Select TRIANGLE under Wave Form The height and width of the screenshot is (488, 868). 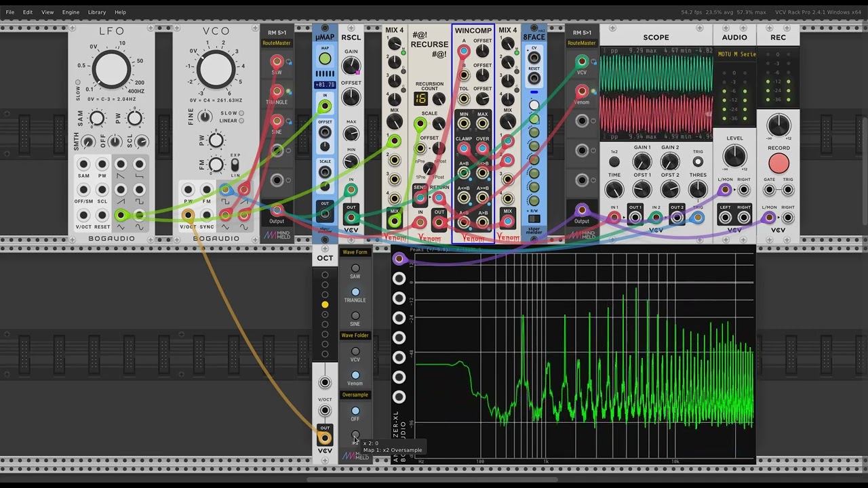(x=355, y=292)
